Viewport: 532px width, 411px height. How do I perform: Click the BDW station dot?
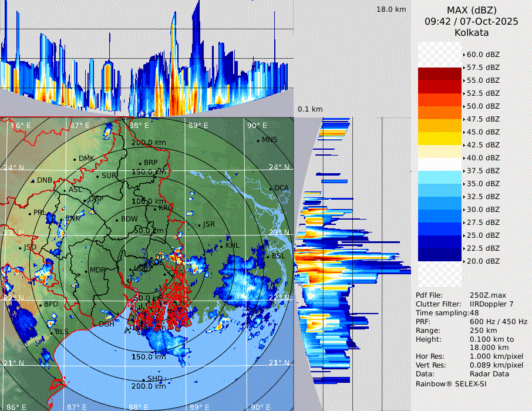pyautogui.click(x=117, y=220)
